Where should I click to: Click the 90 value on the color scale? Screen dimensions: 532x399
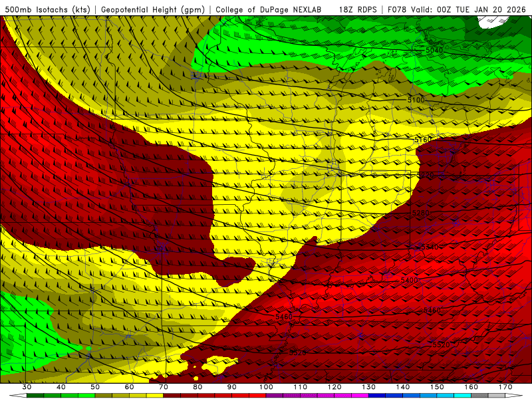(231, 387)
